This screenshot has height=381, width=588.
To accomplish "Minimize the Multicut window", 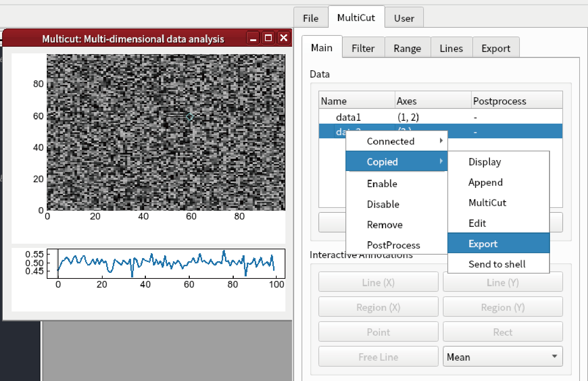I will 253,38.
